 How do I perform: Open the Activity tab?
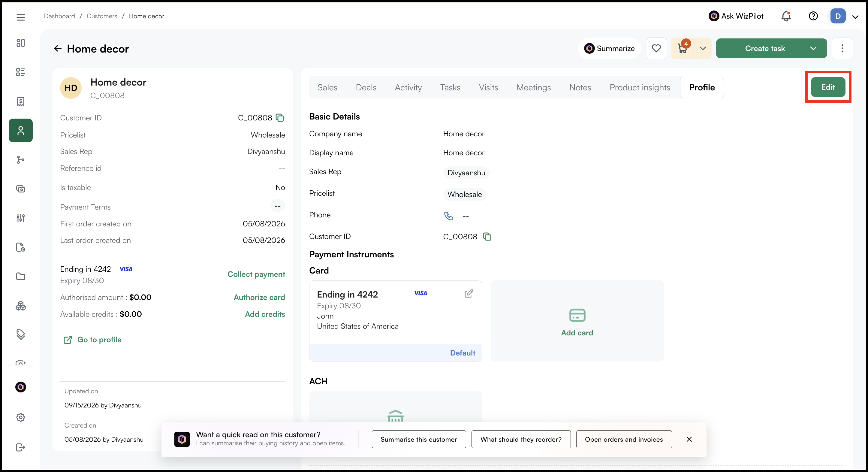coord(408,87)
